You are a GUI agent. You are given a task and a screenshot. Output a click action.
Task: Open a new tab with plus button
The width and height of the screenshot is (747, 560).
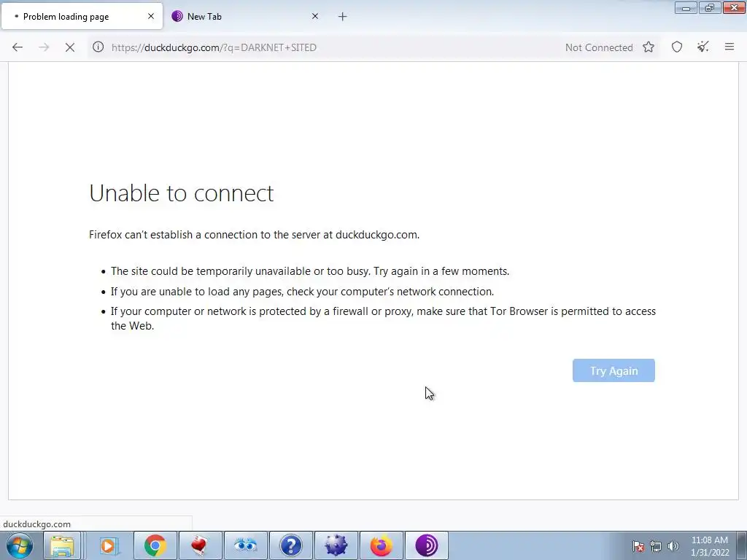click(343, 17)
